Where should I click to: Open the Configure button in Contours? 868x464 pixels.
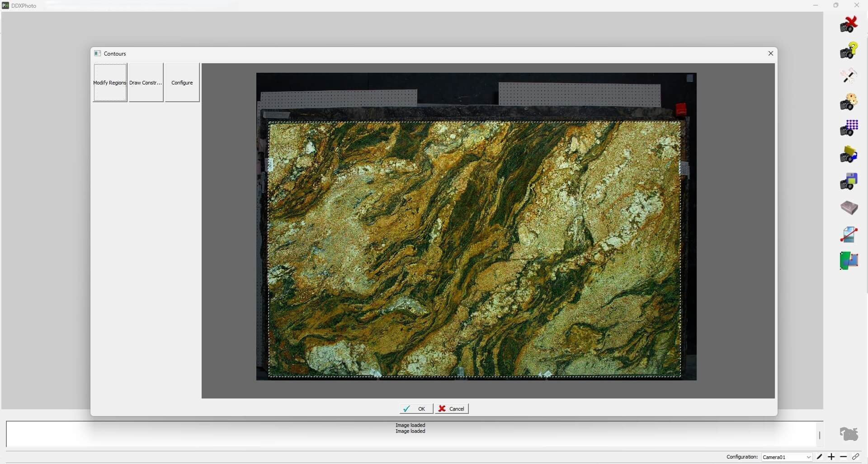(x=182, y=83)
